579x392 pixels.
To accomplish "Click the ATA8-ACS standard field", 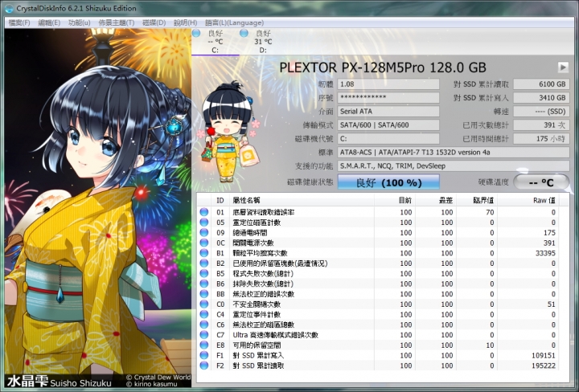I will tap(454, 153).
